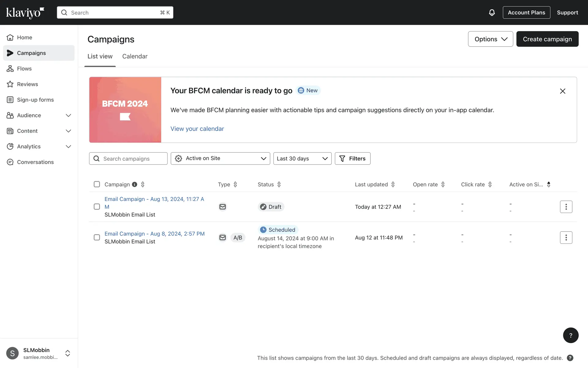Click info icon next to Campaign header
This screenshot has height=368, width=588.
(x=134, y=184)
